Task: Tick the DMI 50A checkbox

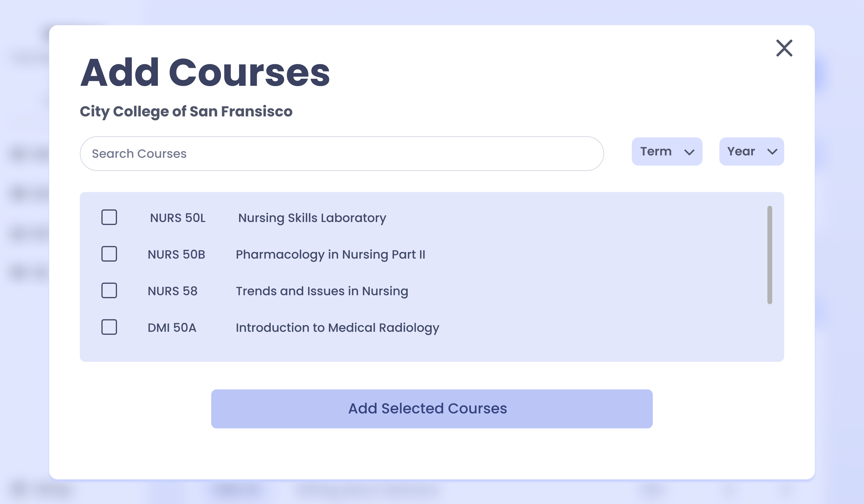Action: click(109, 327)
